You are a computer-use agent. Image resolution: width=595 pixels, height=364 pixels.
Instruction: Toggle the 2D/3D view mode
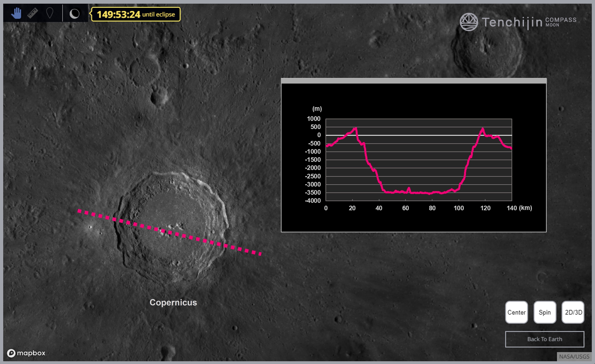click(573, 312)
